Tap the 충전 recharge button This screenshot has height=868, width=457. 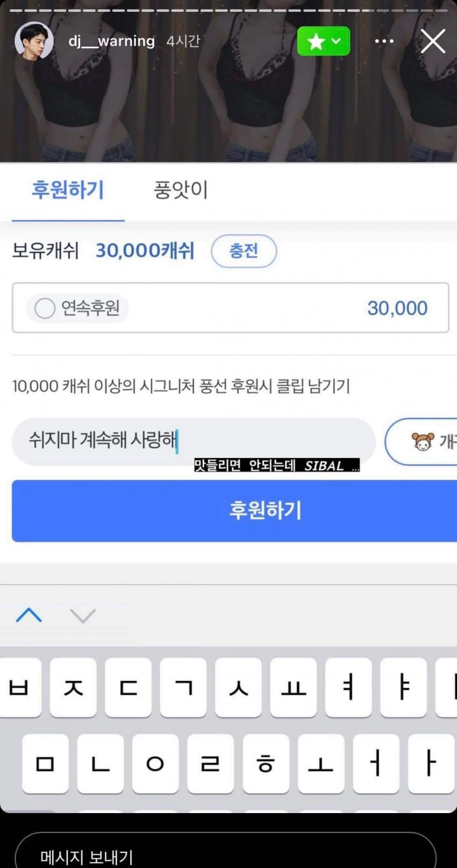(244, 251)
